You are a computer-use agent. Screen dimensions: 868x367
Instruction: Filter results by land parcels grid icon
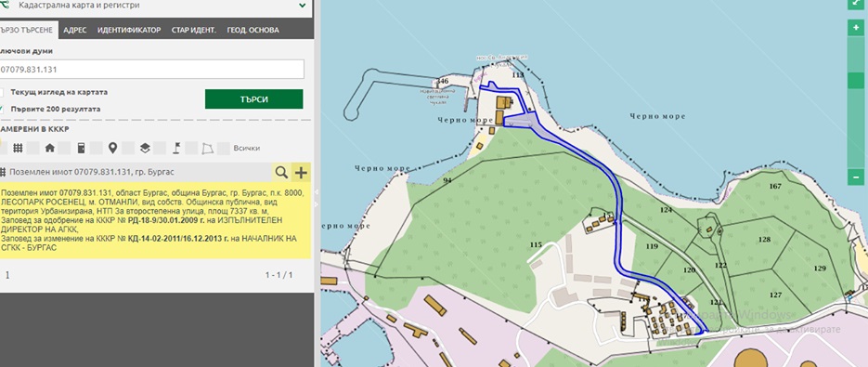[x=18, y=148]
